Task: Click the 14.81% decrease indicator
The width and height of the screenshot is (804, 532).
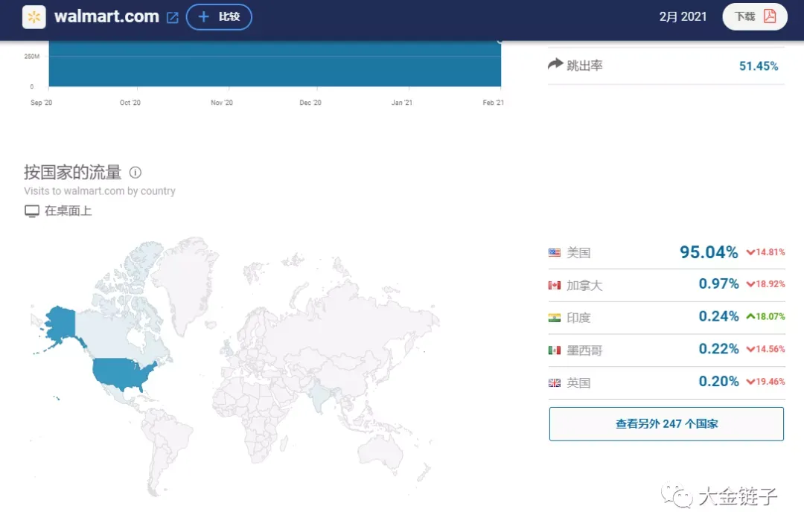Action: (765, 252)
